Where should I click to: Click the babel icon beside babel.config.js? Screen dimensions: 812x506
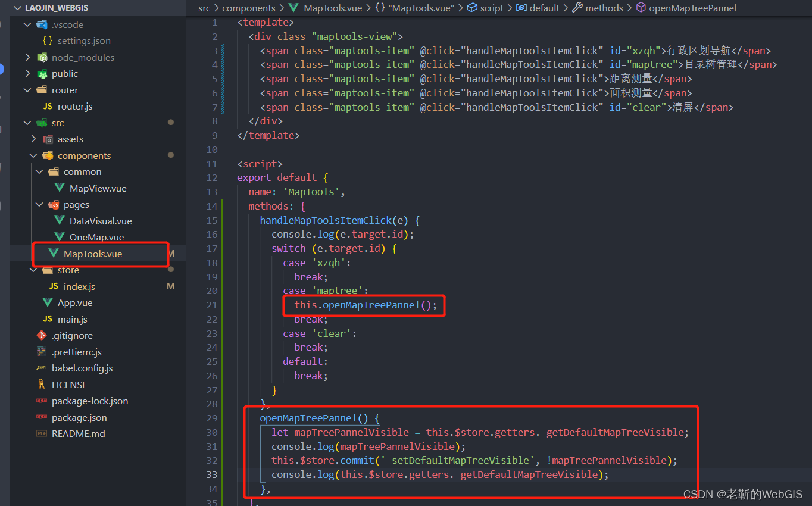coord(42,368)
